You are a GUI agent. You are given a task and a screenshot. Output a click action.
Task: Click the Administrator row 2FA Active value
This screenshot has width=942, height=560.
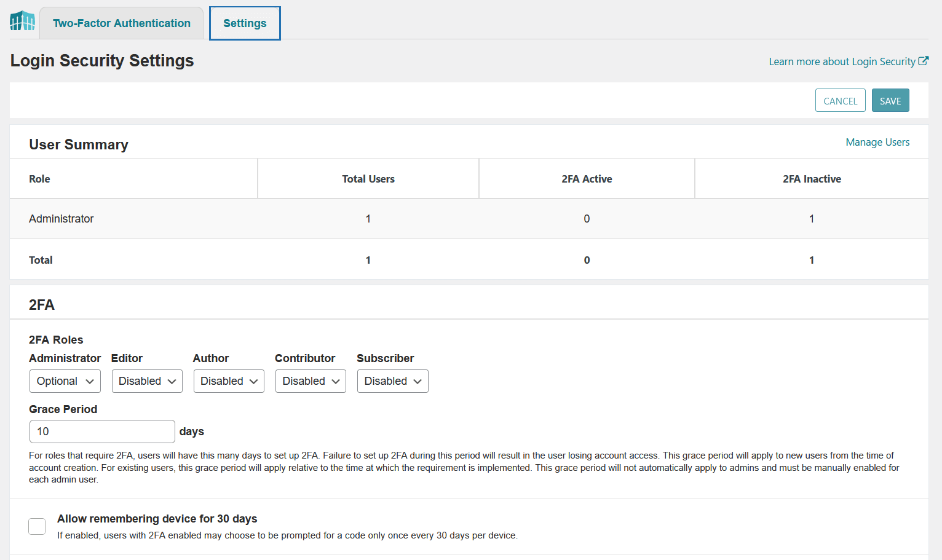(x=587, y=219)
